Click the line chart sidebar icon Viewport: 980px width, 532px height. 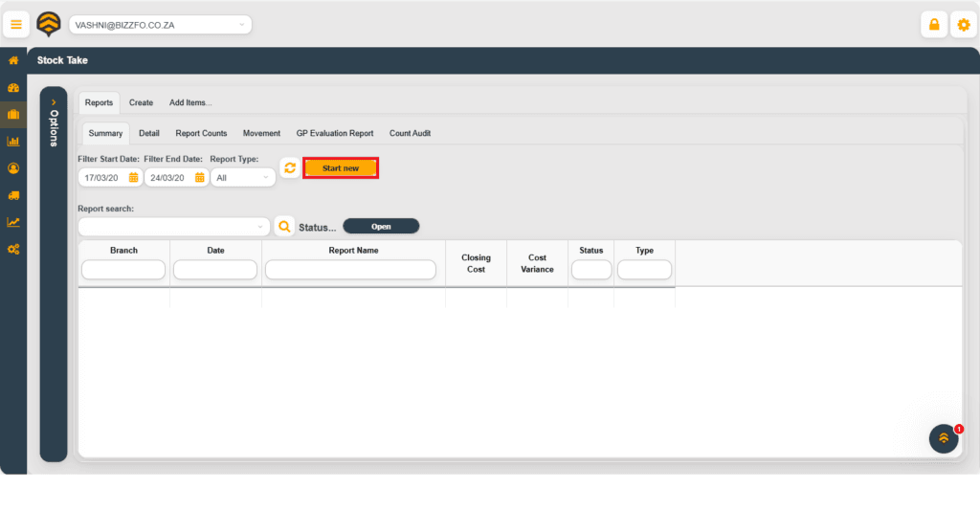click(x=13, y=222)
